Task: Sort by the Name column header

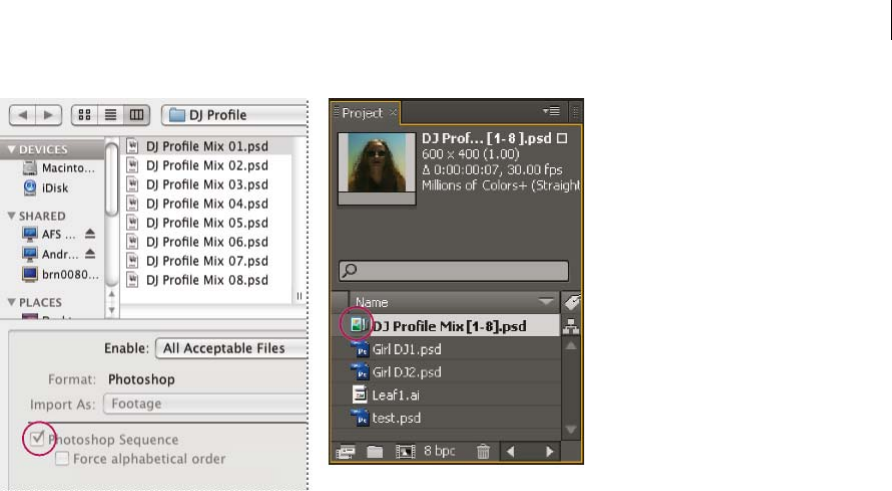Action: 453,302
